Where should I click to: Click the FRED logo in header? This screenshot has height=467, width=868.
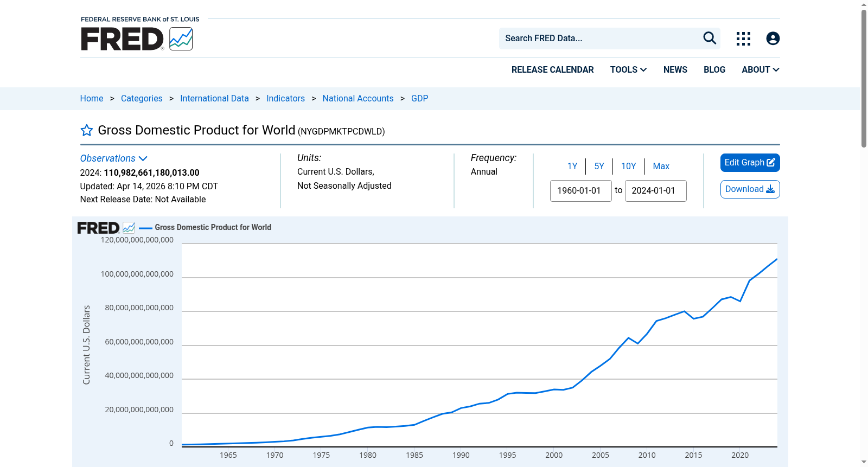(x=123, y=39)
